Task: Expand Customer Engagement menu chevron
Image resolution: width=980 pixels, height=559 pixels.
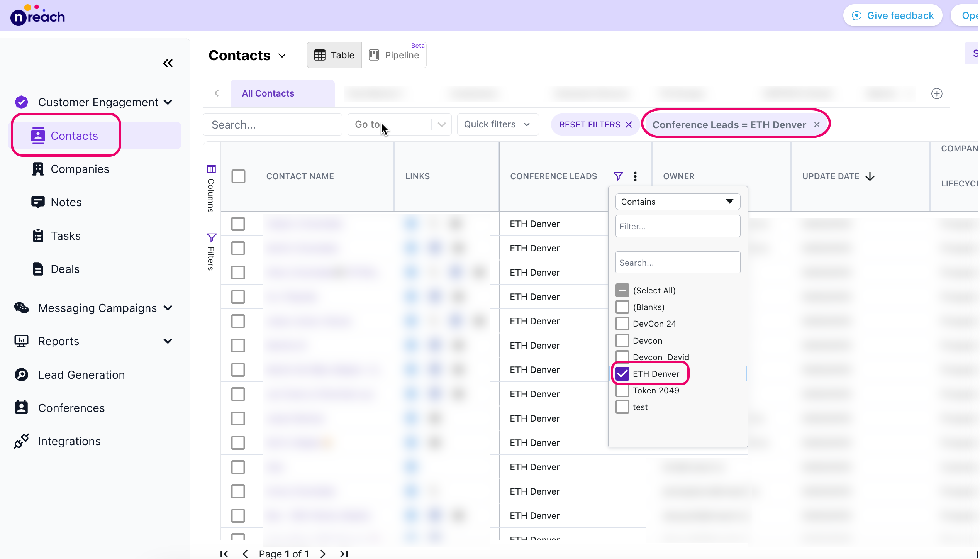Action: pos(168,102)
